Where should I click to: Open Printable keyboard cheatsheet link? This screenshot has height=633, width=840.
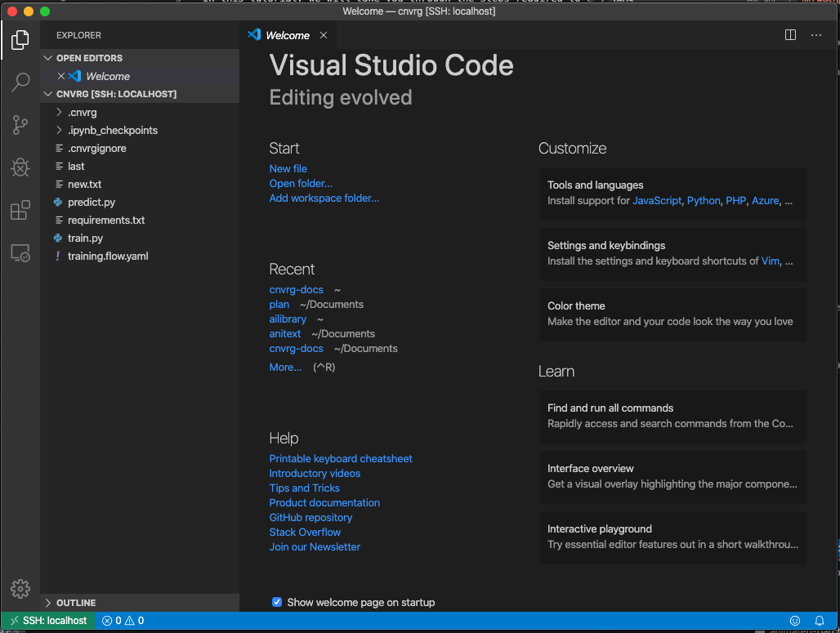[x=341, y=458]
